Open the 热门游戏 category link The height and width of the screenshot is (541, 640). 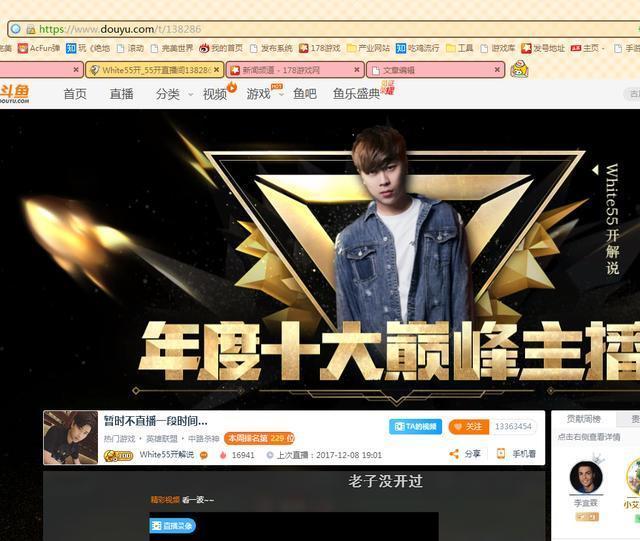[x=119, y=439]
